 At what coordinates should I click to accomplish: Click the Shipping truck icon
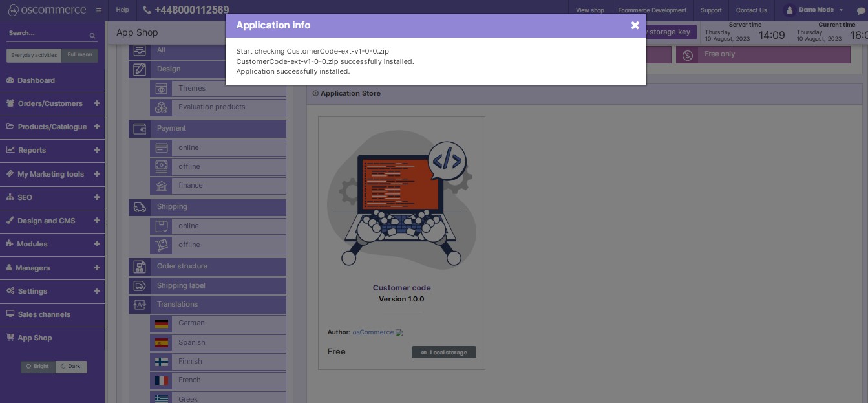click(x=140, y=208)
